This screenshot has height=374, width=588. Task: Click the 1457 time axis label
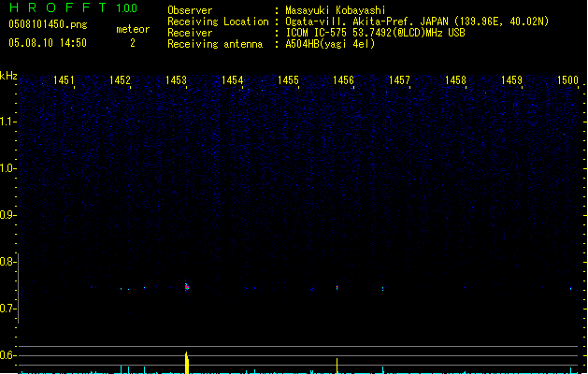(x=399, y=79)
